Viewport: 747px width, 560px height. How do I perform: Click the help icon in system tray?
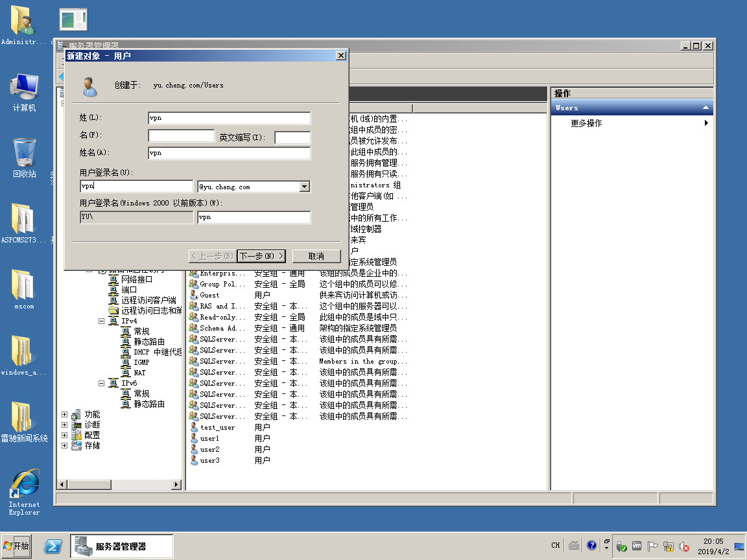point(591,546)
